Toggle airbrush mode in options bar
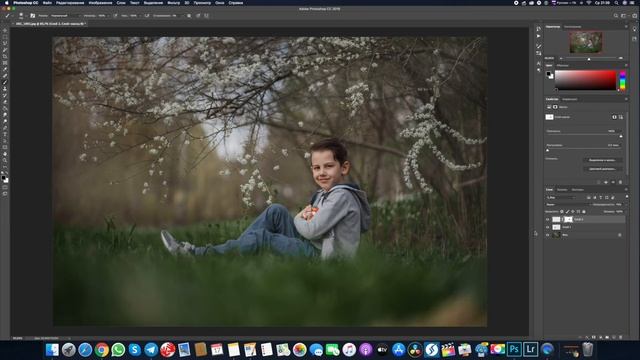 pos(147,16)
